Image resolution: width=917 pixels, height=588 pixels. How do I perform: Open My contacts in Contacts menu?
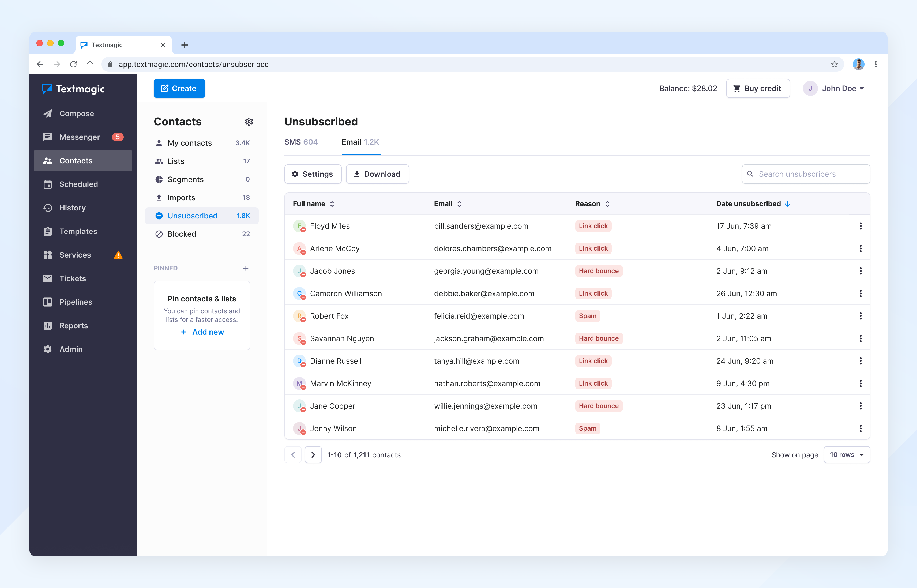pyautogui.click(x=202, y=143)
